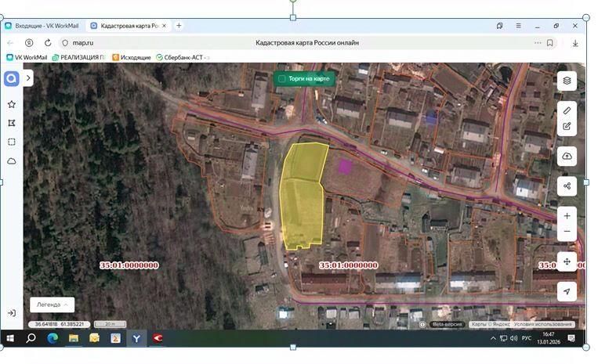Go back with browser back arrow

coord(10,43)
